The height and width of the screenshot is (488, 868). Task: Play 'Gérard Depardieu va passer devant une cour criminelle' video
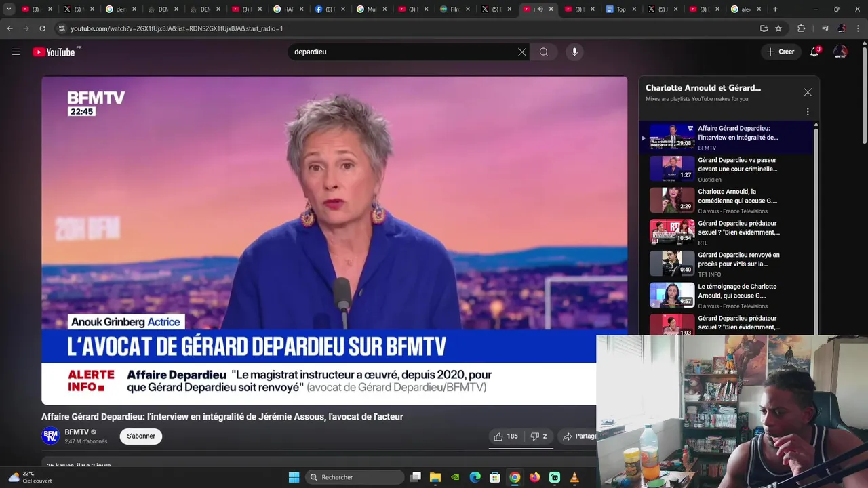pos(726,169)
